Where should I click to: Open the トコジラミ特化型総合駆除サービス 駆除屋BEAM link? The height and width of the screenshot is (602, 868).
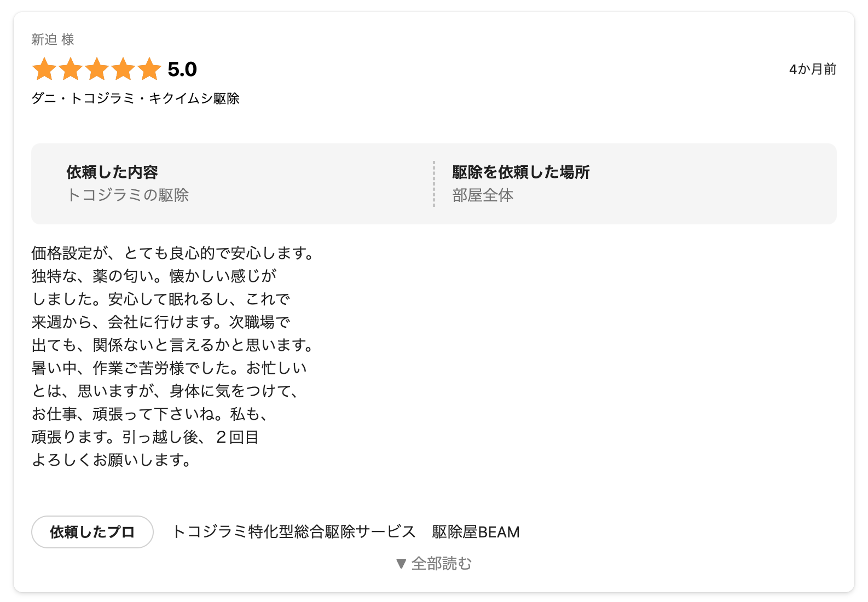pyautogui.click(x=346, y=532)
